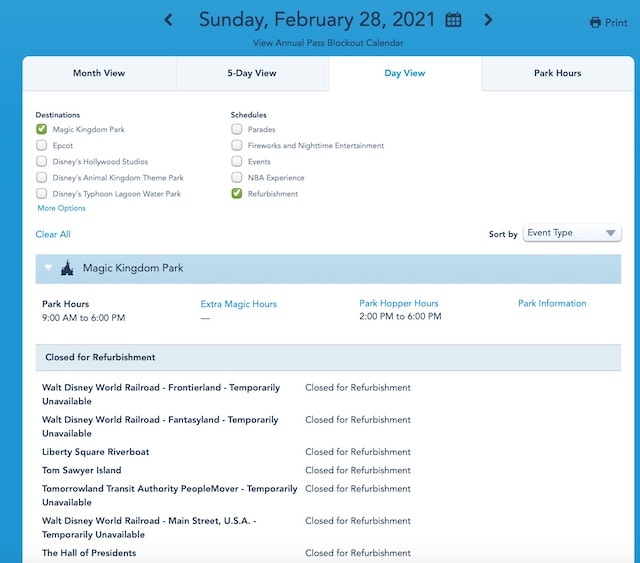The height and width of the screenshot is (563, 640).
Task: Expand More Options under Destinations
Action: coord(62,208)
